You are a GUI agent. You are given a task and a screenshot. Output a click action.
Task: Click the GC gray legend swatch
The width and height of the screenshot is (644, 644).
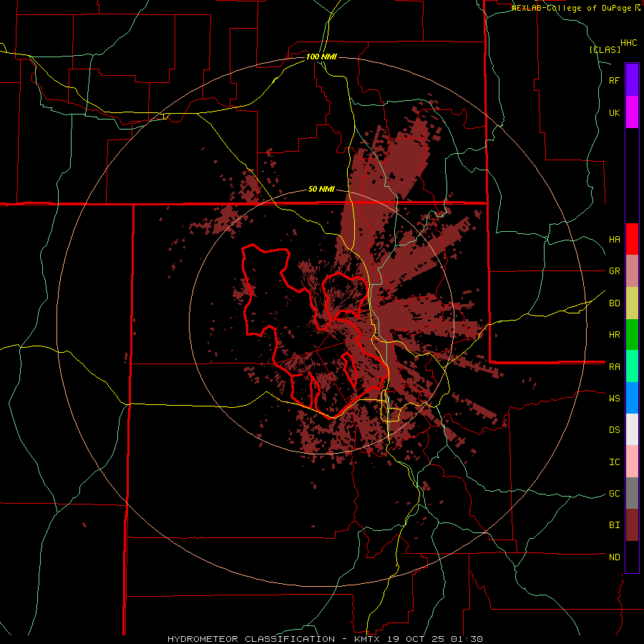[632, 493]
